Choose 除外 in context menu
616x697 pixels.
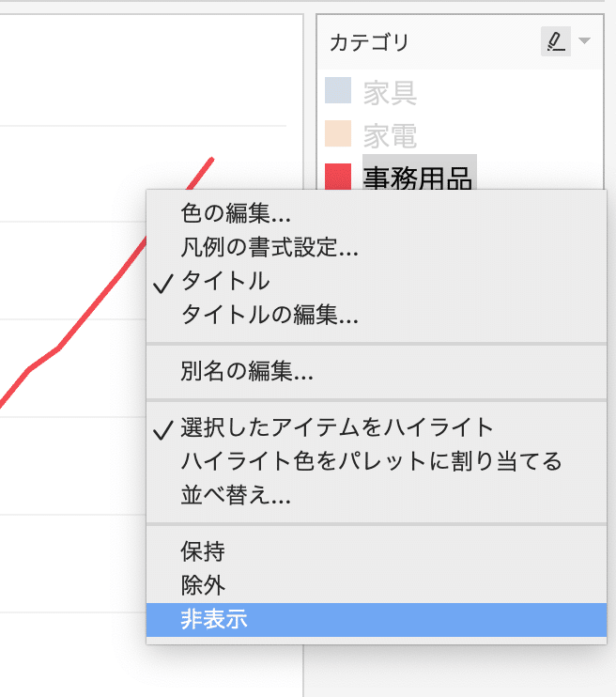click(x=377, y=585)
